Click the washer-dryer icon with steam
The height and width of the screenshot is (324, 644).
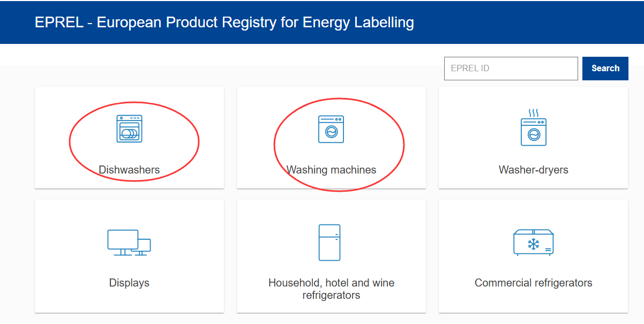coord(533,128)
